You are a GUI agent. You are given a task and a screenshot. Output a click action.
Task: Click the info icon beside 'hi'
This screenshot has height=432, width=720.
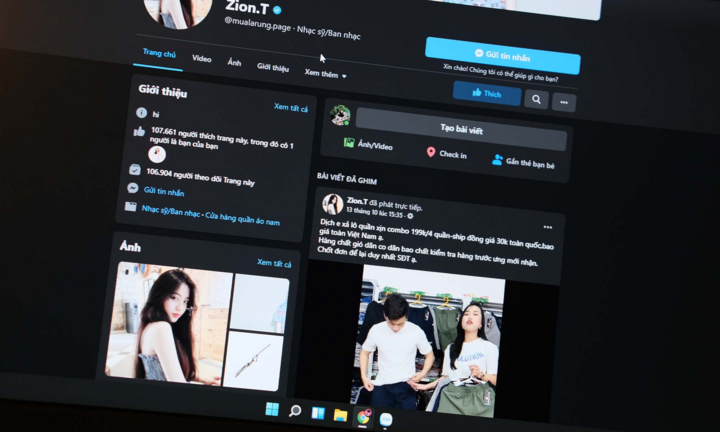point(141,112)
